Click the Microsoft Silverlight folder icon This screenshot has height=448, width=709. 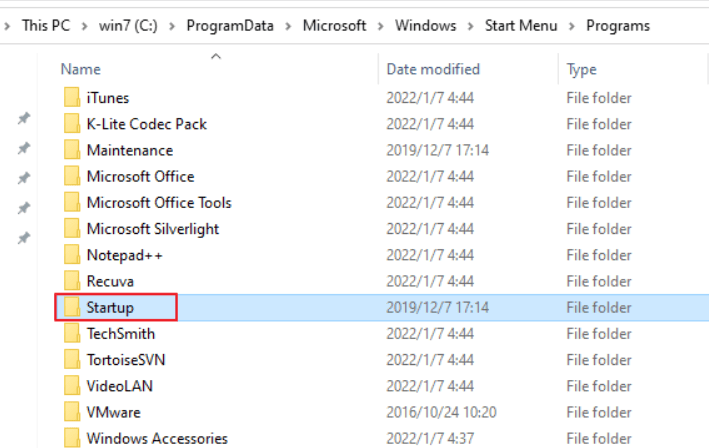[x=72, y=229]
